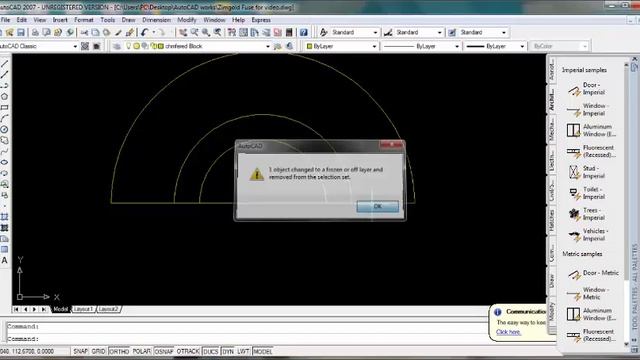The image size is (640, 360).
Task: Open the Properties palette icon
Action: point(232,32)
